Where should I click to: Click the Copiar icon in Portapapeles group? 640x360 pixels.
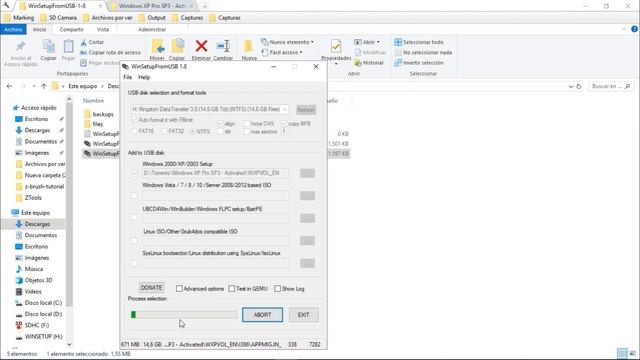(49, 47)
